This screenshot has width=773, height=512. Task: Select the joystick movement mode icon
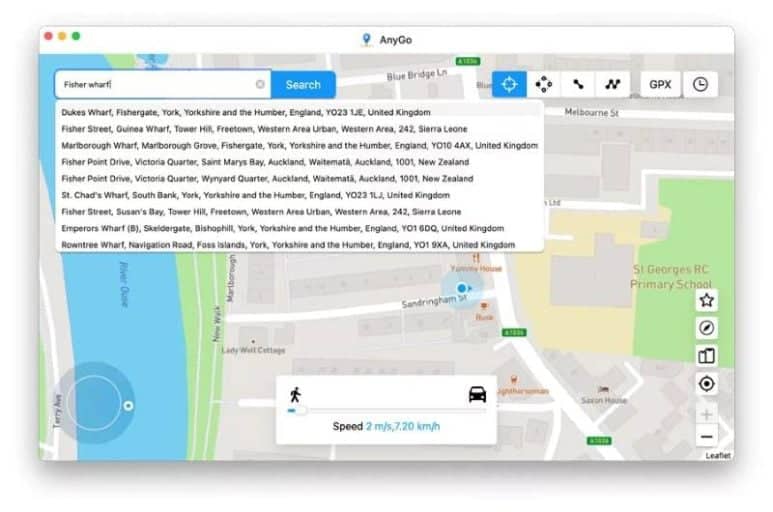coord(543,84)
